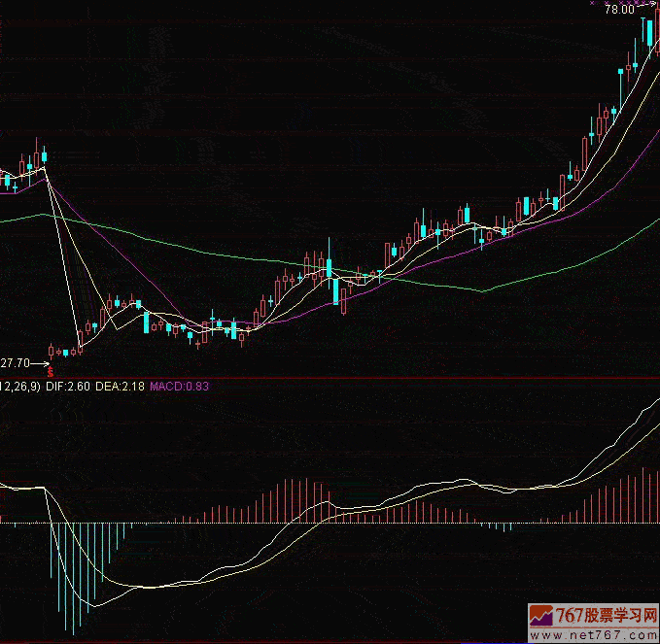
Task: Click the arrow beside the 78.00 label
Action: 644,10
